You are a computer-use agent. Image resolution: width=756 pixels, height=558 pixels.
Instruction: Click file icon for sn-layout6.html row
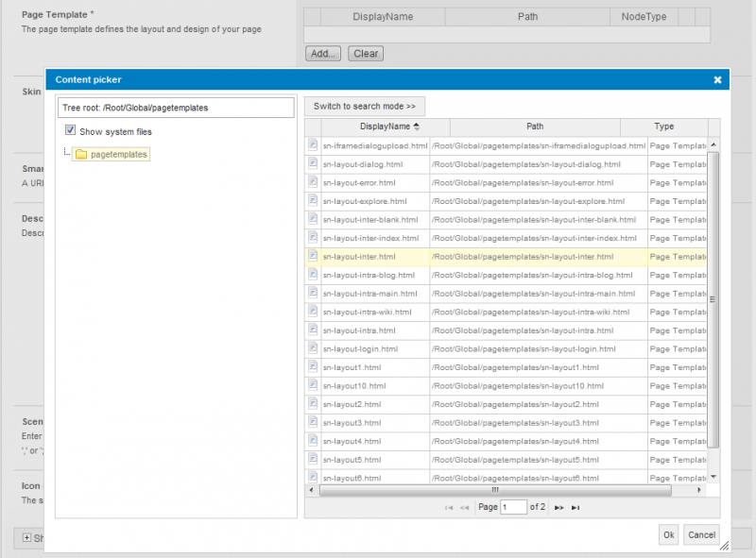[x=313, y=477]
